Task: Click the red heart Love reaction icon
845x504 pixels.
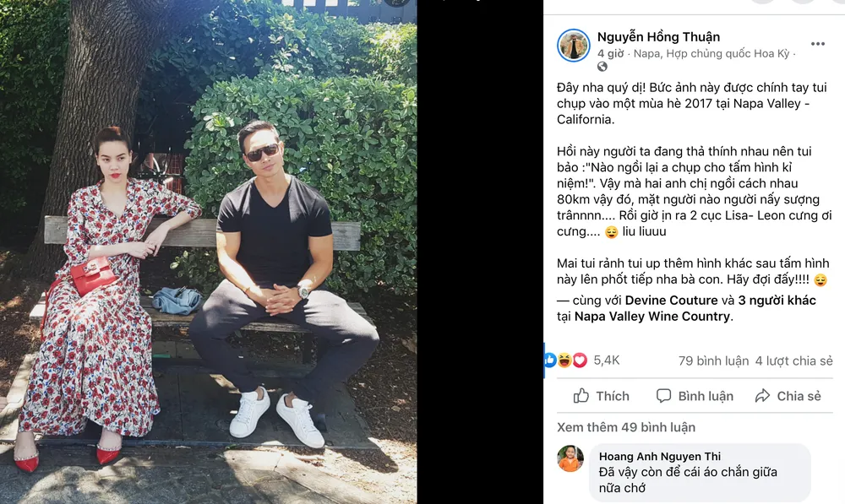Action: 580,360
